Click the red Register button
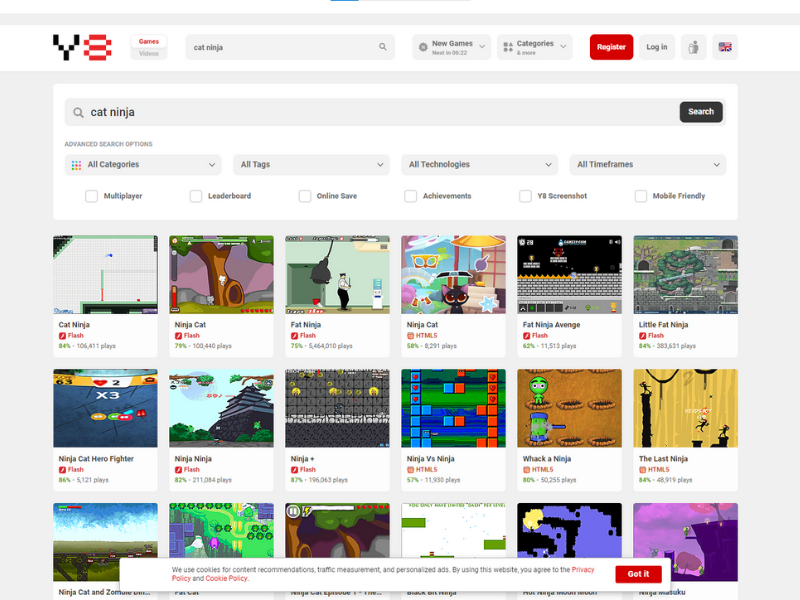Screen dimensions: 800x600 [611, 47]
